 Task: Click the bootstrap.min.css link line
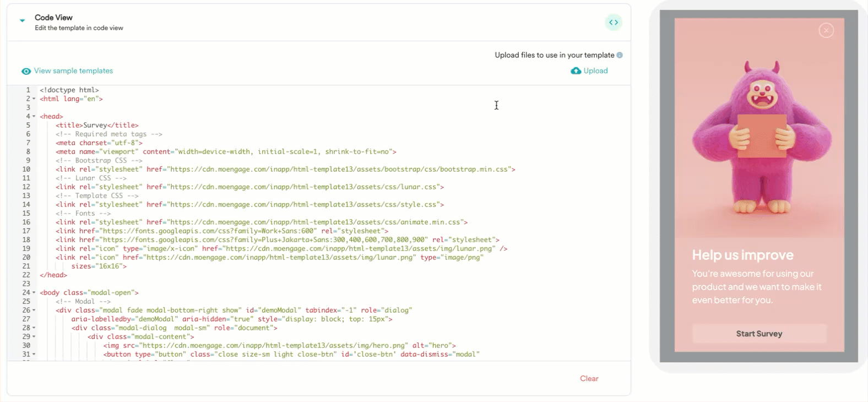(x=285, y=169)
